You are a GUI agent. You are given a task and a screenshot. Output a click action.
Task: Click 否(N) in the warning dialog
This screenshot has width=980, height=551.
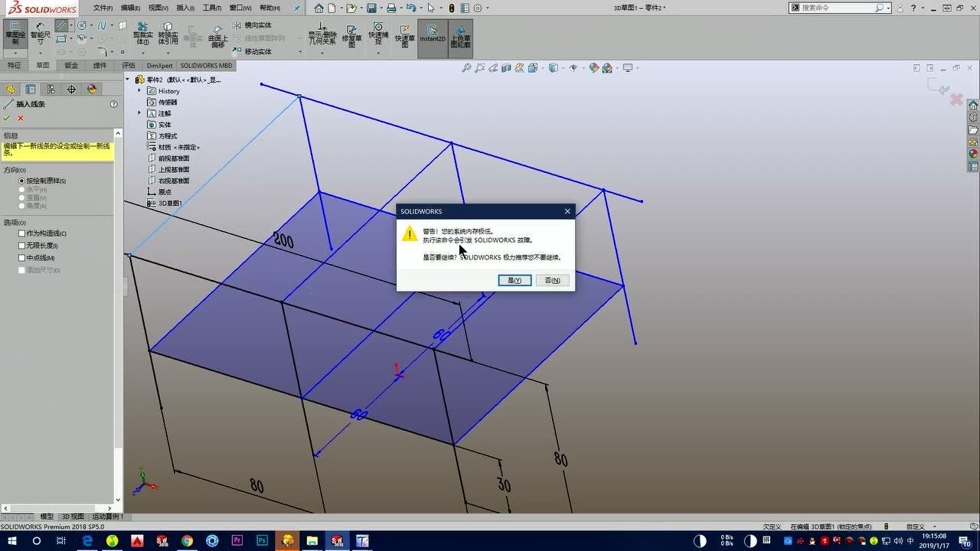tap(553, 281)
